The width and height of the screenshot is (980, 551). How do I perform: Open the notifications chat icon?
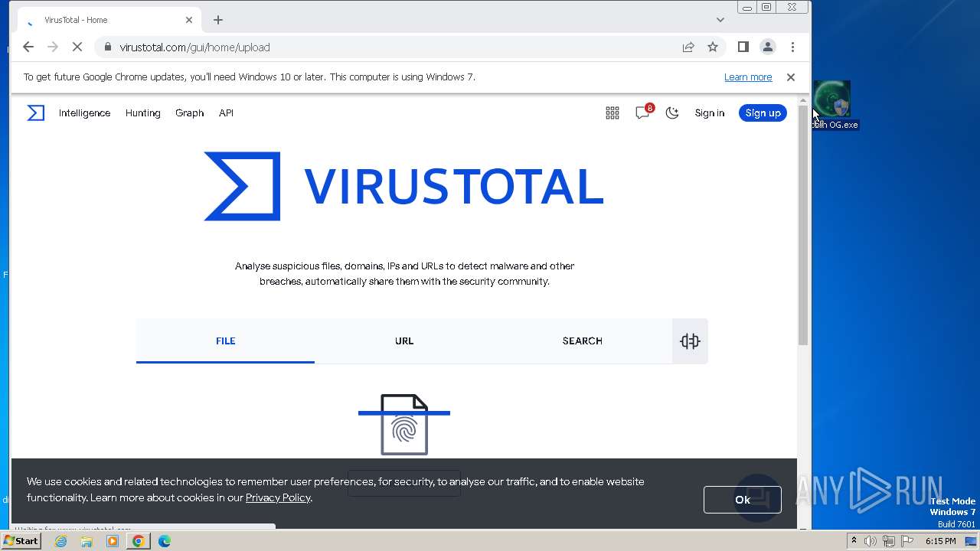click(x=643, y=112)
